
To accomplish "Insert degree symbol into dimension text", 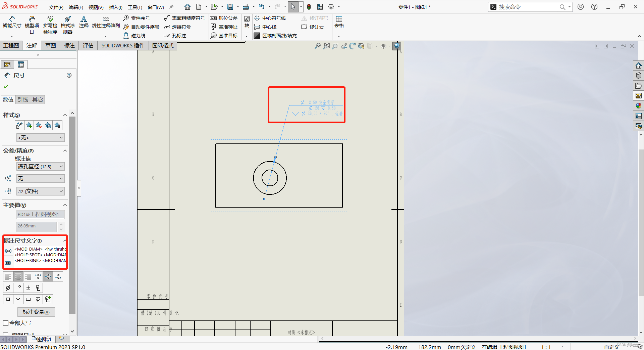I will point(18,288).
